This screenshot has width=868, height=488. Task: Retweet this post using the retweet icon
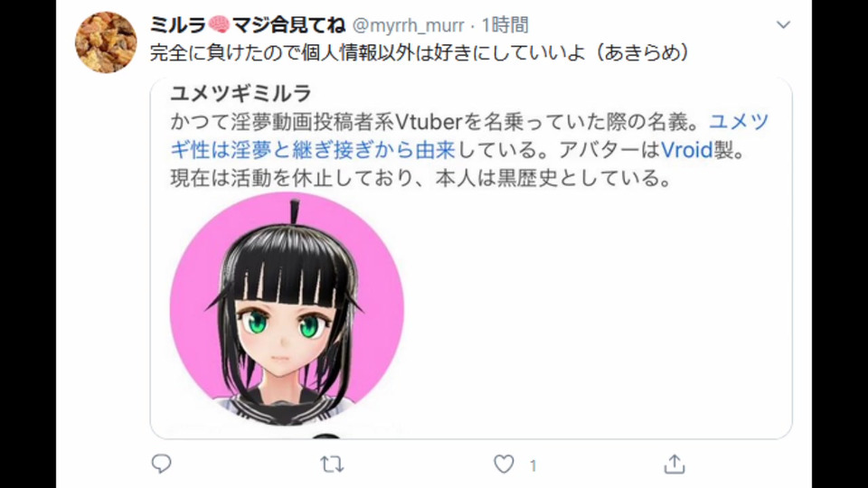pyautogui.click(x=332, y=465)
